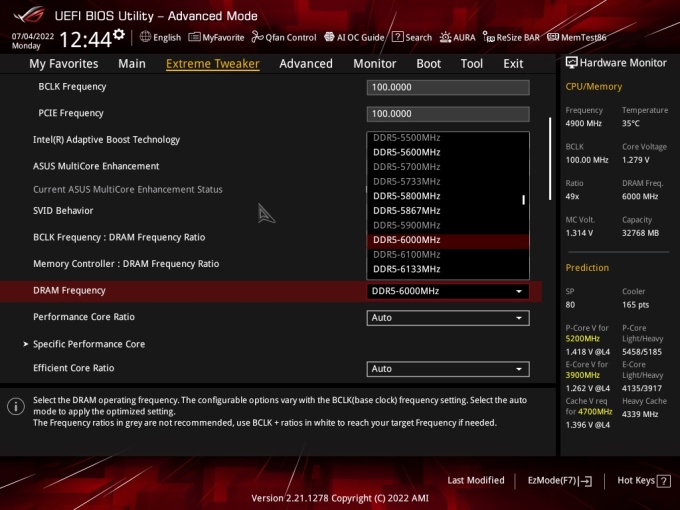
Task: Choose DDR5-5800MHz option
Action: pyautogui.click(x=448, y=196)
